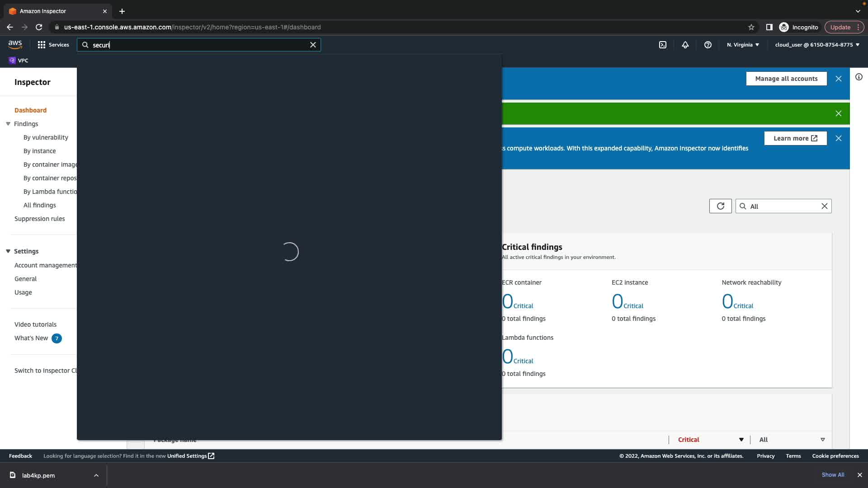Open the Services grid menu
Viewport: 868px width, 488px height.
53,45
